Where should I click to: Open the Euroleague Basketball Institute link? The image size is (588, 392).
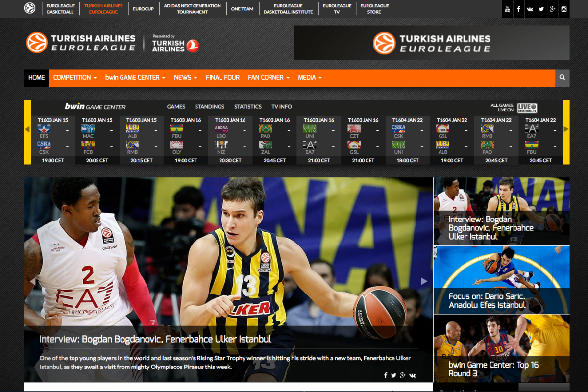coord(288,9)
